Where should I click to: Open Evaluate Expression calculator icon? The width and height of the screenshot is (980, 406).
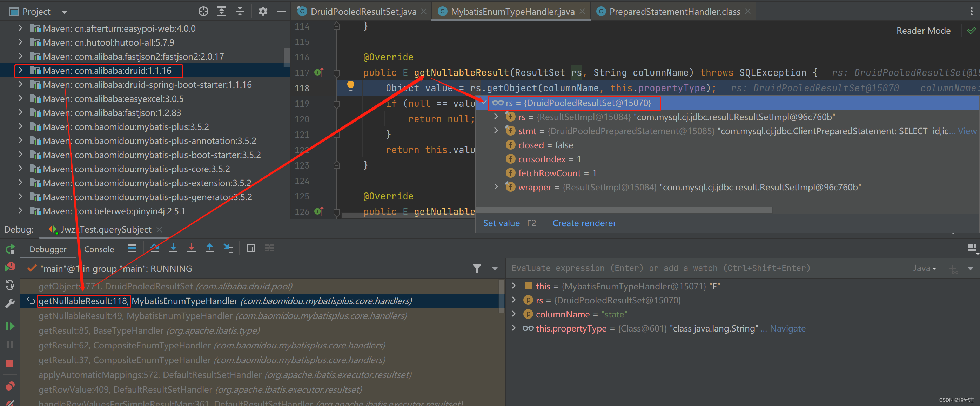click(x=251, y=248)
